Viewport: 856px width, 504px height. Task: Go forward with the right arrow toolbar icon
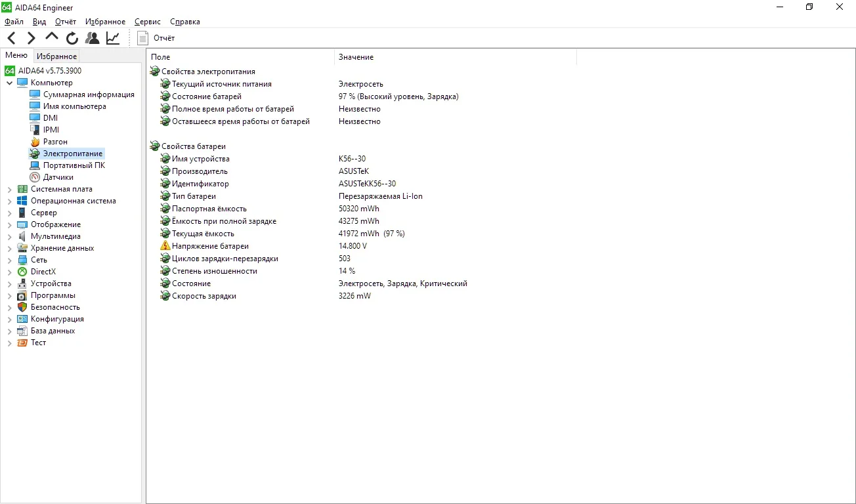click(31, 38)
